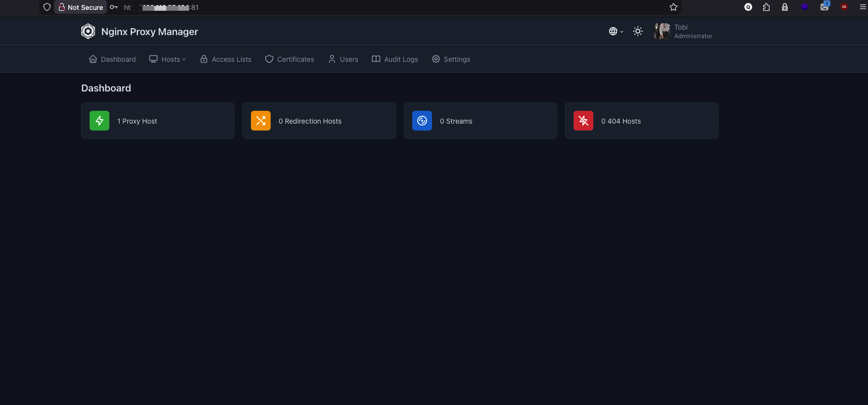Screen dimensions: 868x405
Task: Open the Tobi Administrator user menu
Action: tap(683, 31)
